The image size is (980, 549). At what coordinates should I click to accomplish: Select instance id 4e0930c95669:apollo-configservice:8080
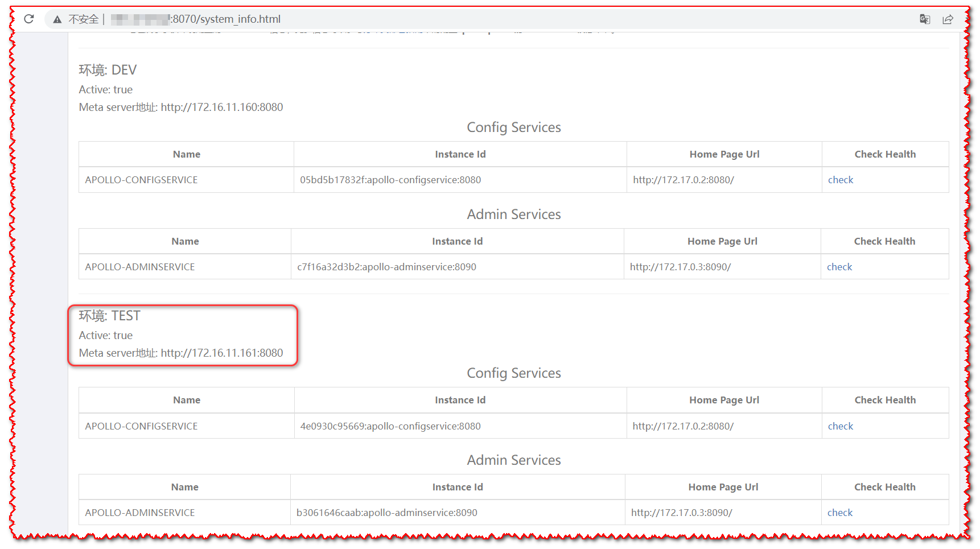tap(390, 426)
